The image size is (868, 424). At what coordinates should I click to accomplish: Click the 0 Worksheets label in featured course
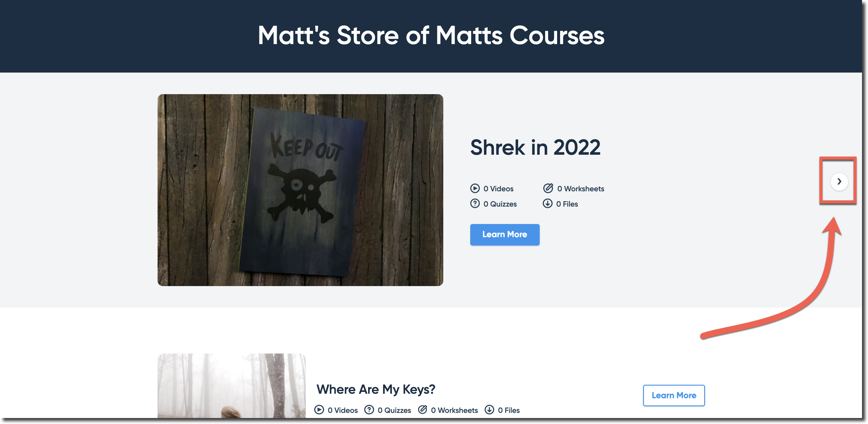coord(580,189)
